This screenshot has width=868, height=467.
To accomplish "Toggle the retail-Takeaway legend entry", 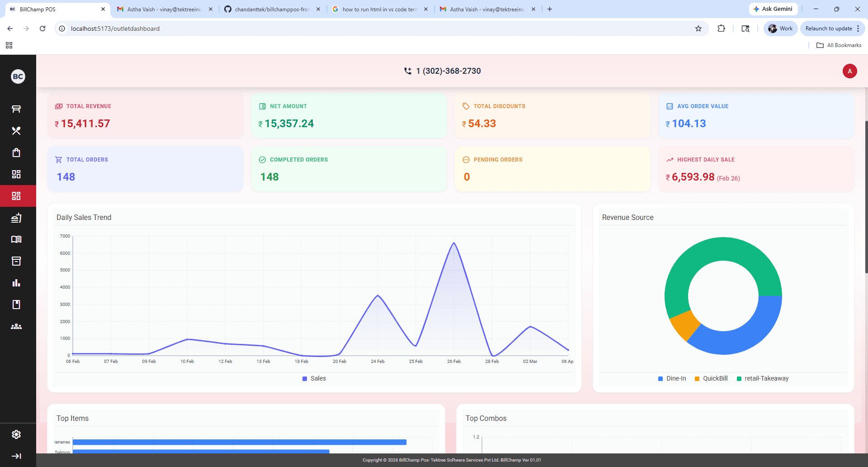I will coord(763,378).
